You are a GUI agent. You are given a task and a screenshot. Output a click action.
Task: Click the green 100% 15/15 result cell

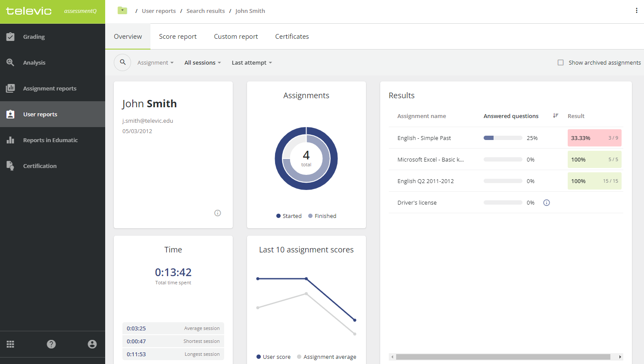click(594, 181)
